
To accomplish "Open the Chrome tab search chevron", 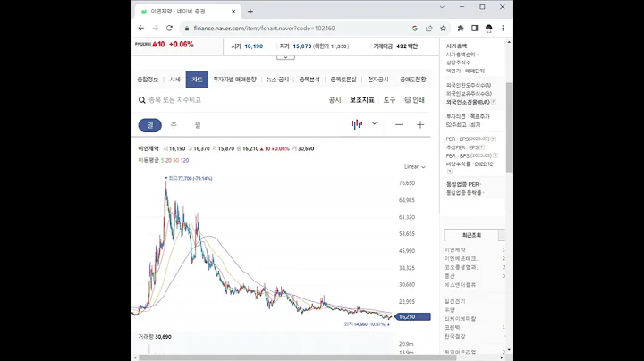I will point(442,7).
